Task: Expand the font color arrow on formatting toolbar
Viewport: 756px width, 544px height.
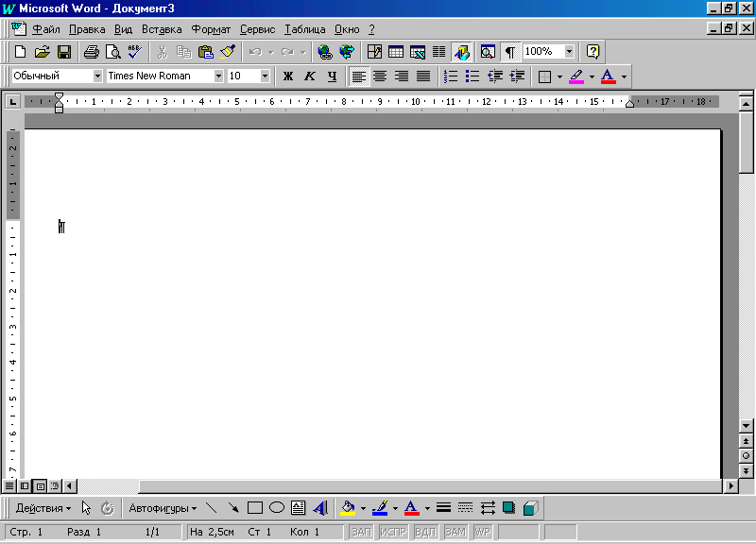Action: click(x=624, y=76)
